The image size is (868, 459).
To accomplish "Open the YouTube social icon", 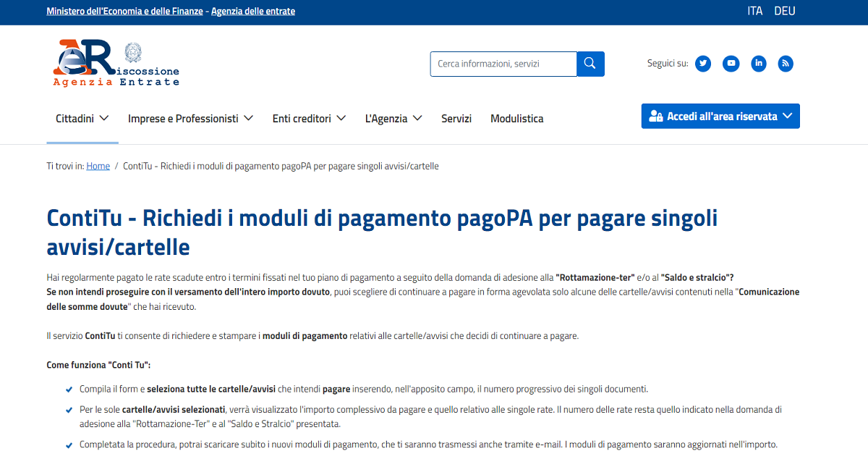I will [731, 64].
